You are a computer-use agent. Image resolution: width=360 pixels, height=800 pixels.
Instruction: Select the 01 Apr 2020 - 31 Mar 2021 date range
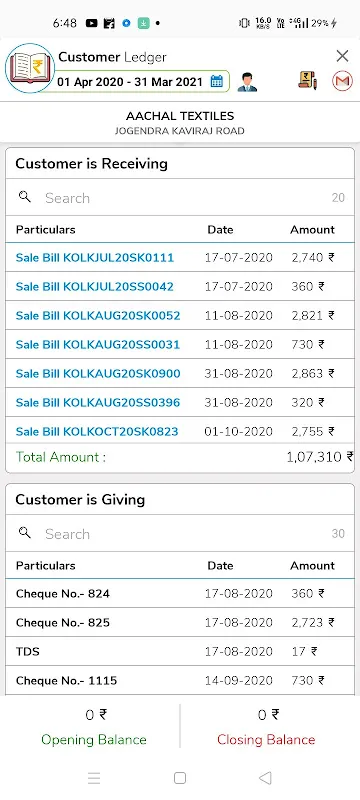tap(130, 82)
